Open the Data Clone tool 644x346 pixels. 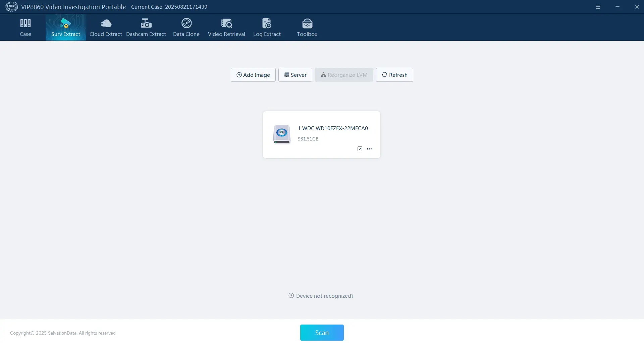tap(186, 27)
